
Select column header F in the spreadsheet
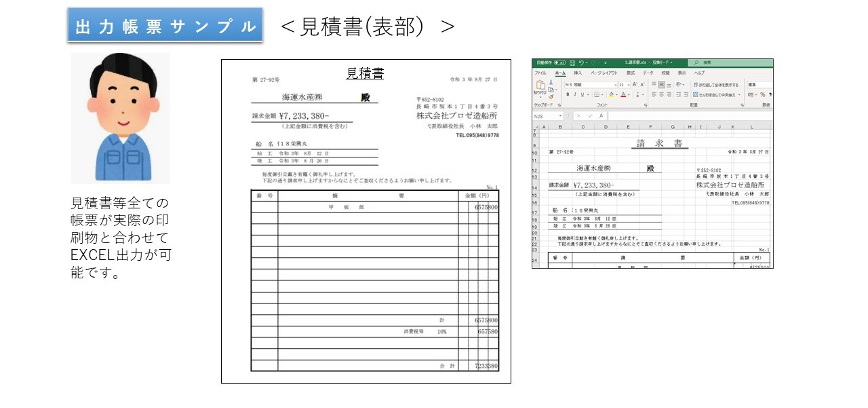click(650, 127)
